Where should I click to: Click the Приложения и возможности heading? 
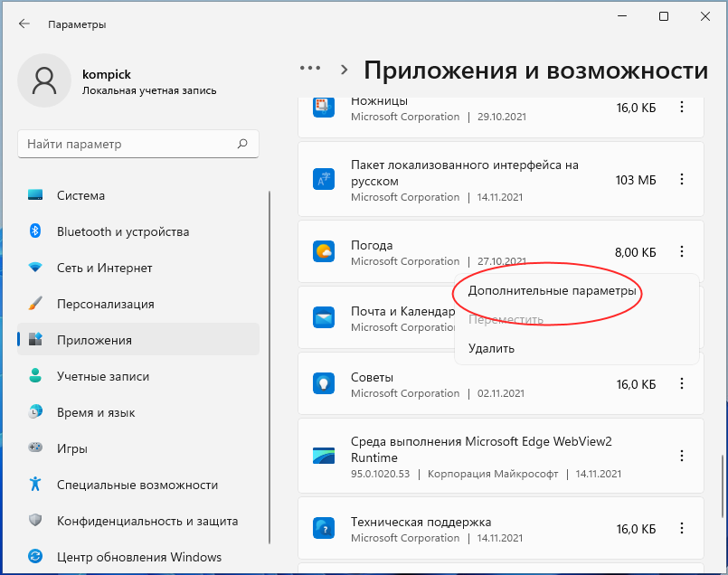pyautogui.click(x=535, y=71)
